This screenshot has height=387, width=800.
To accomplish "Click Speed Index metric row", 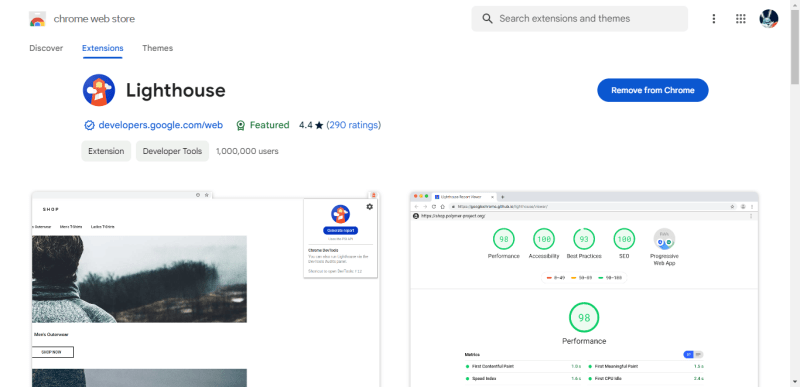I will (523, 379).
